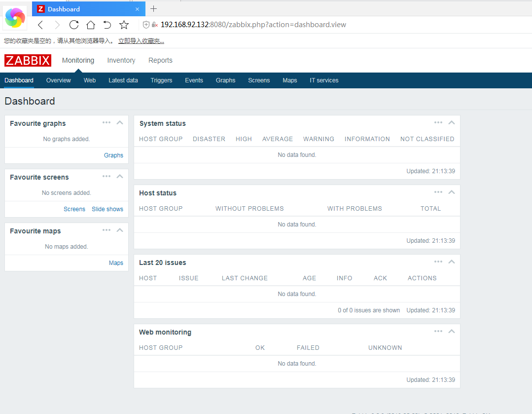Screen dimensions: 532x414
Task: Collapse the Last 20 issues widget
Action: [x=452, y=262]
